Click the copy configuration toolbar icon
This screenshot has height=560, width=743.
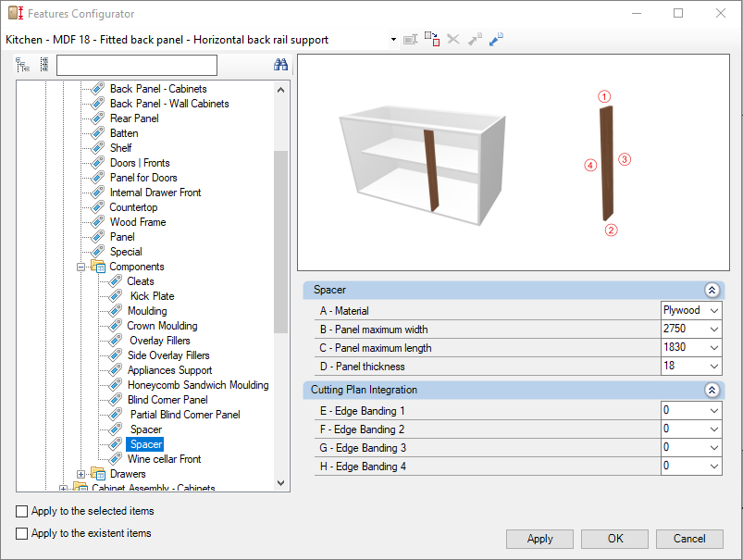tap(432, 40)
